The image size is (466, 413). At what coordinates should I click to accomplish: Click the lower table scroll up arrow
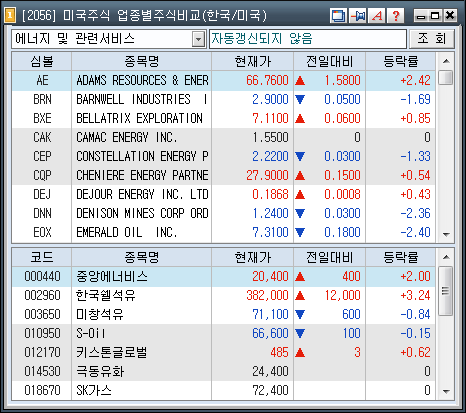coord(446,257)
